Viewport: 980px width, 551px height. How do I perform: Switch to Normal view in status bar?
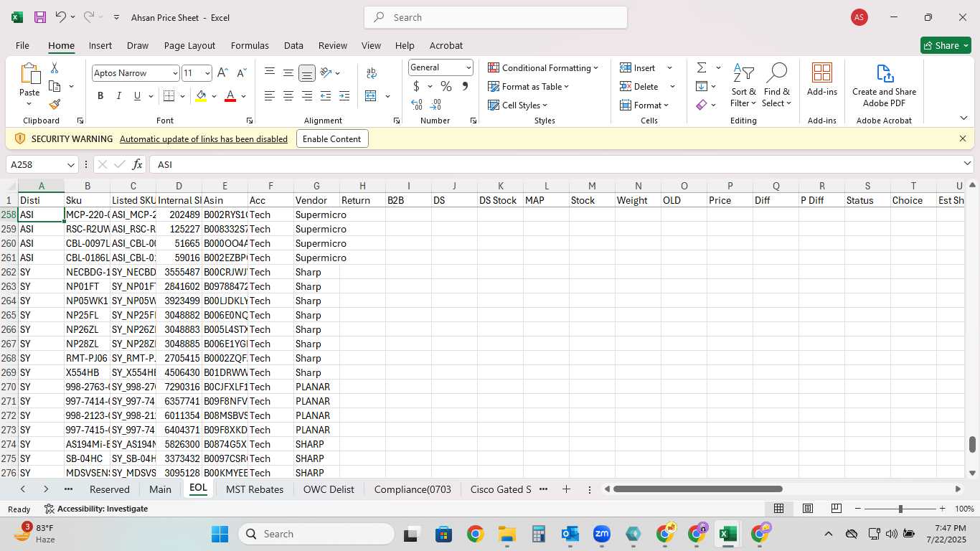pos(778,509)
